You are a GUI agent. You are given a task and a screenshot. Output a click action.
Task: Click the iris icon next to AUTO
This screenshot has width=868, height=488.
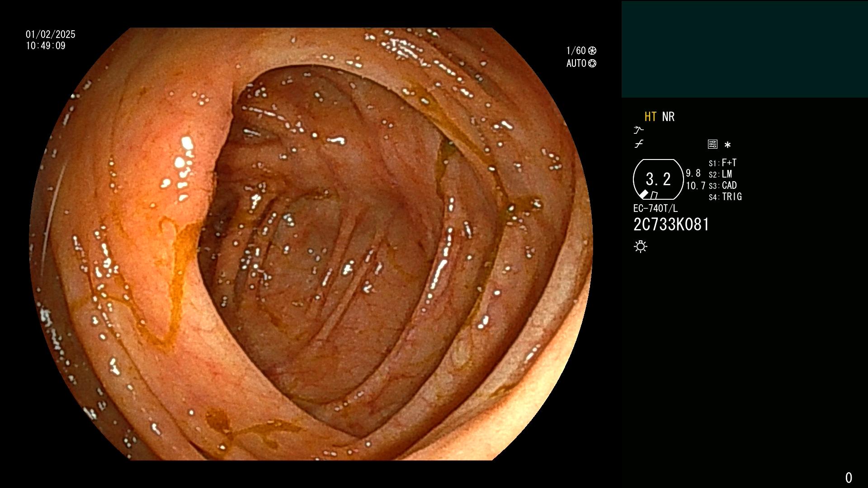592,63
